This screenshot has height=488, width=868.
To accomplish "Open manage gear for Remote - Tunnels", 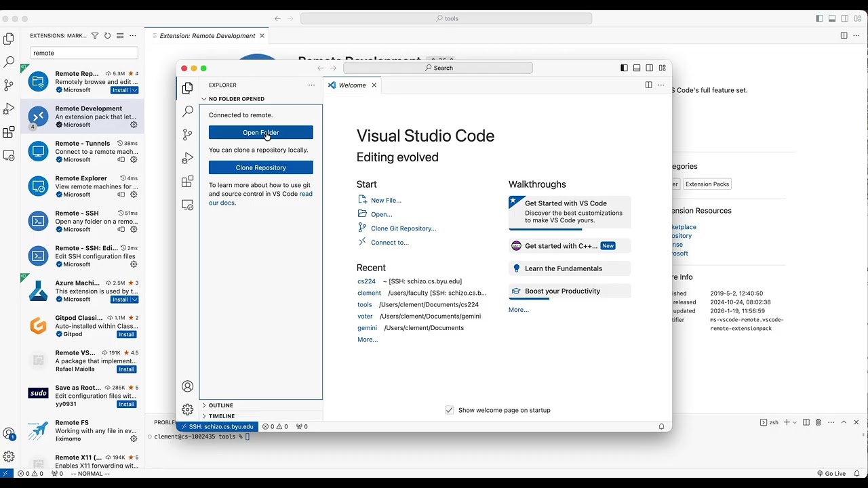I will [134, 160].
